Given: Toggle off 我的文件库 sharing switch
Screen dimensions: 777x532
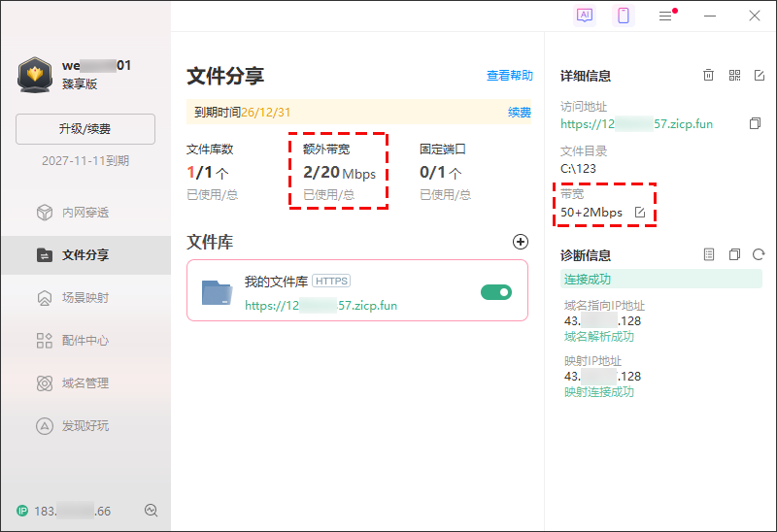Looking at the screenshot, I should tap(495, 292).
